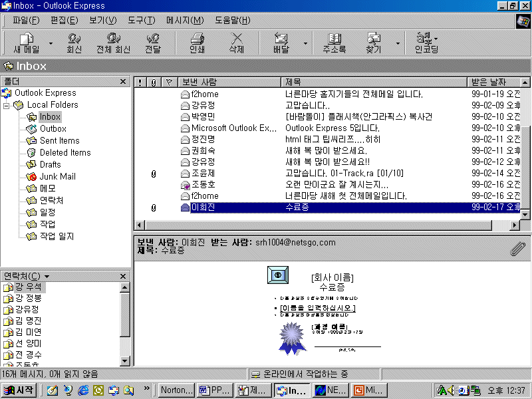The width and height of the screenshot is (532, 399).
Task: Print the message using 인쇄
Action: [197, 43]
